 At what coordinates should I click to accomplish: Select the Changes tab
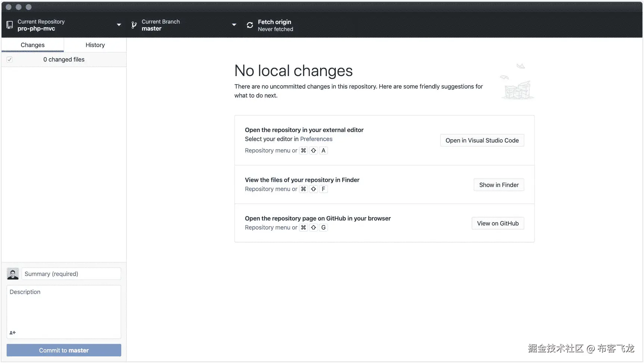(x=32, y=45)
